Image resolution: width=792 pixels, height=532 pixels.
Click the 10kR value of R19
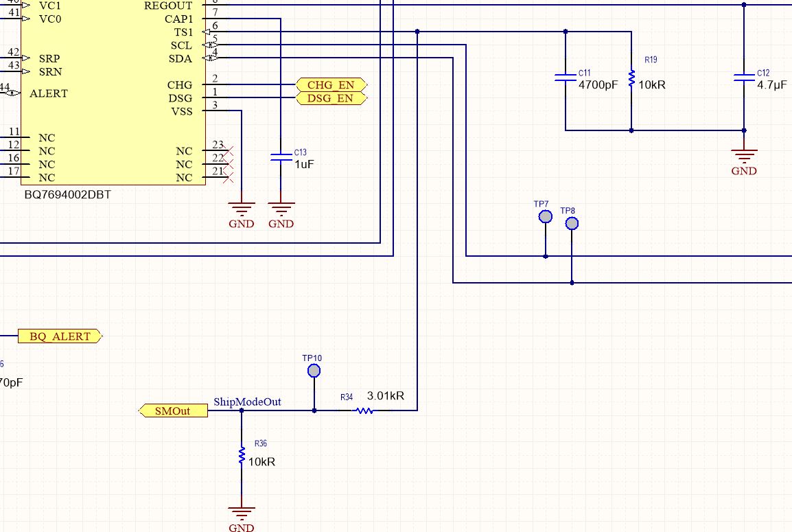click(651, 85)
